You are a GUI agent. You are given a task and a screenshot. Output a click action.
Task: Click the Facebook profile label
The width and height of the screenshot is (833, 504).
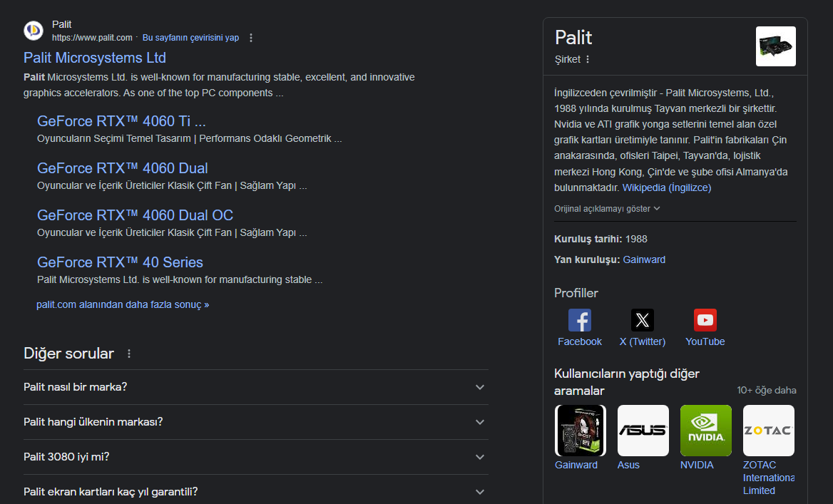point(580,341)
